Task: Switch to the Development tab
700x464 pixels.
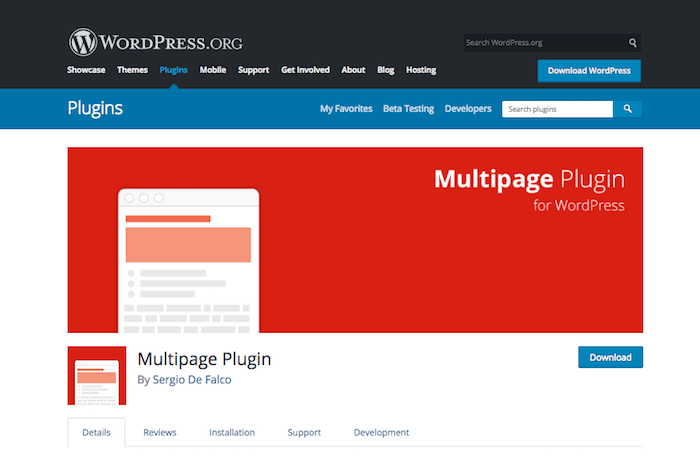Action: coord(381,433)
